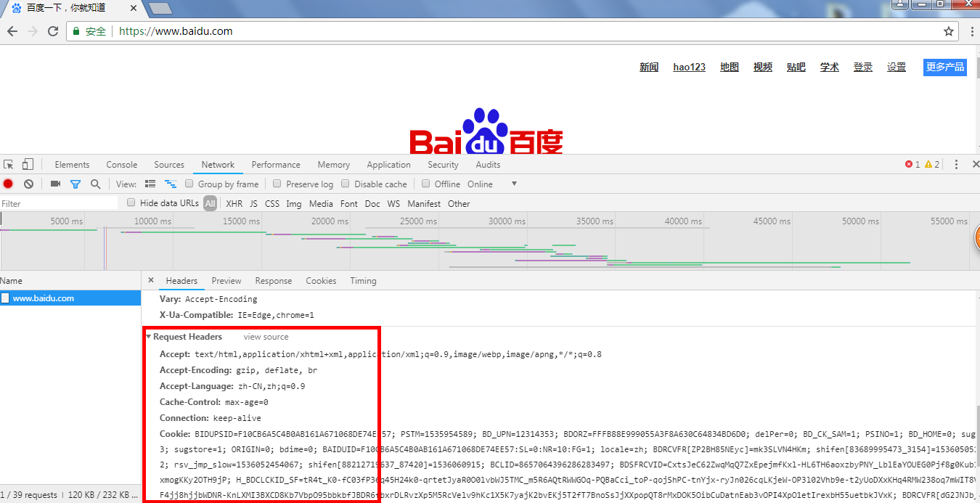Click the Baidu paw favicon on tab
This screenshot has width=980, height=503.
coord(16,8)
